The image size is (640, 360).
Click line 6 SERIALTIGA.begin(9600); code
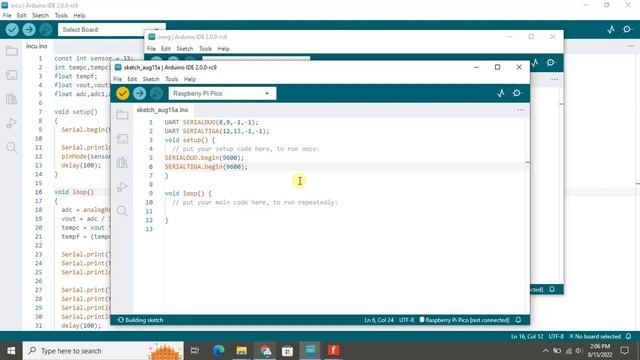pyautogui.click(x=206, y=167)
